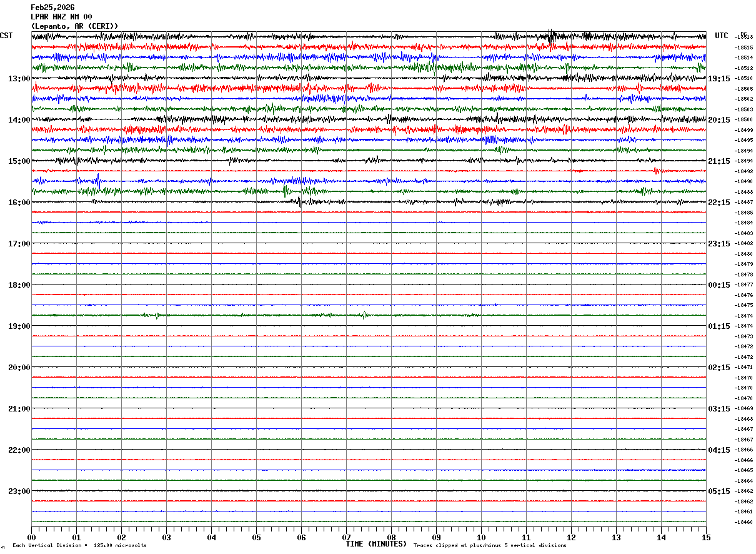Click the '13:00' CST hour label
Image resolution: width=756 pixels, height=554 pixels.
click(x=19, y=79)
